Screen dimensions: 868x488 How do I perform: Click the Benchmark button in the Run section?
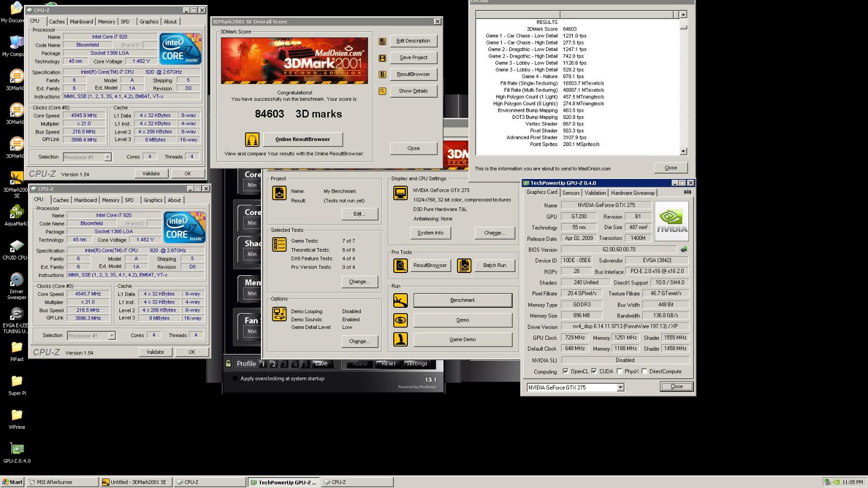coord(463,300)
